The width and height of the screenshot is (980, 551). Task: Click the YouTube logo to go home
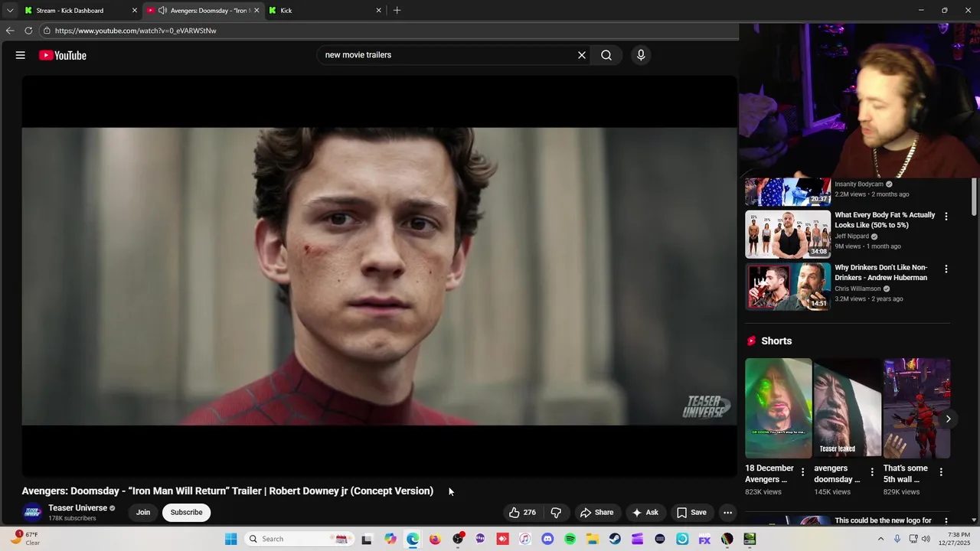(x=63, y=55)
